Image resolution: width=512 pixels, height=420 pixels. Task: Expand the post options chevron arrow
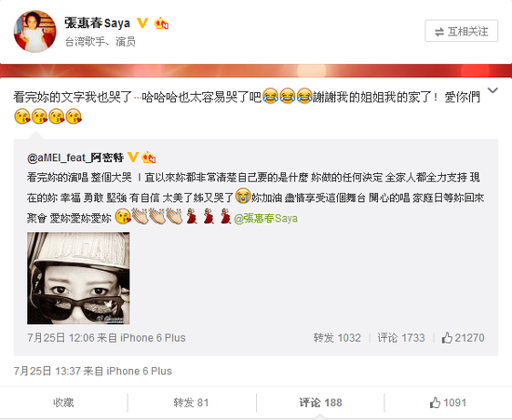click(x=492, y=90)
